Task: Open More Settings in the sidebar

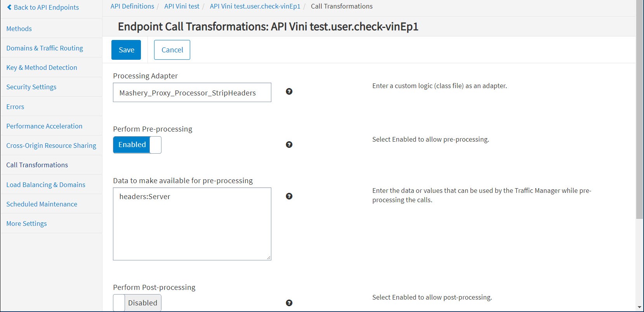Action: click(x=26, y=224)
